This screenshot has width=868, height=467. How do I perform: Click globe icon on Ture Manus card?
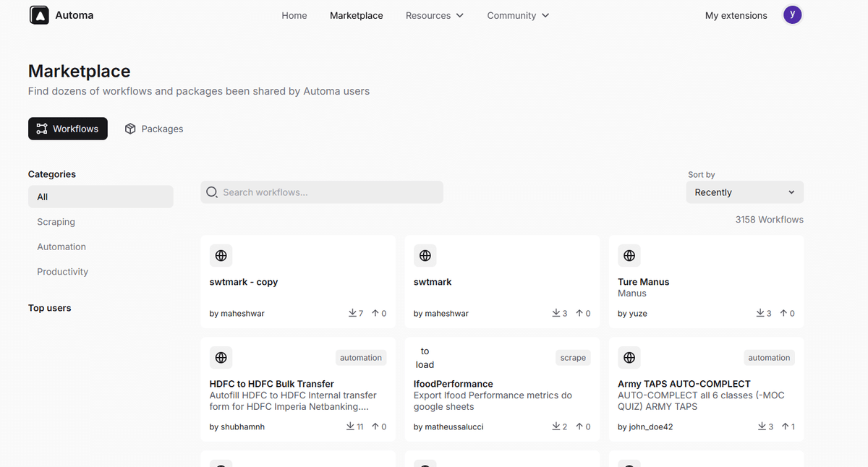point(629,256)
